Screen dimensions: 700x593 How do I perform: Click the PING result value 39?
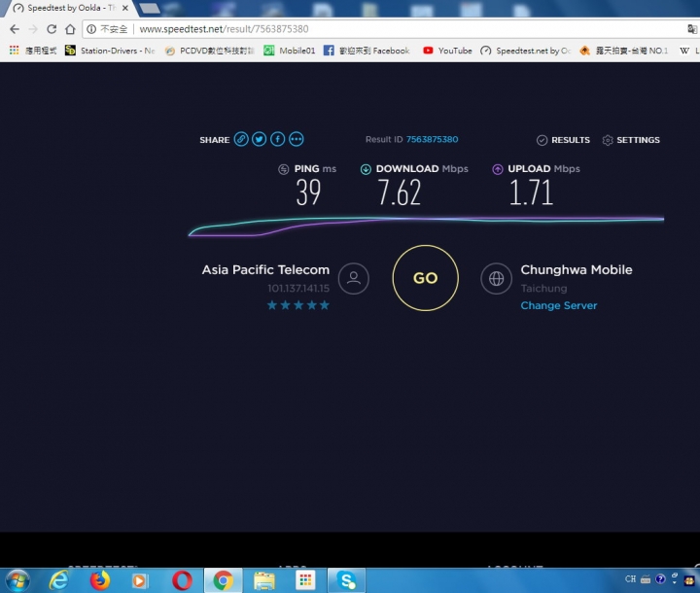click(308, 192)
